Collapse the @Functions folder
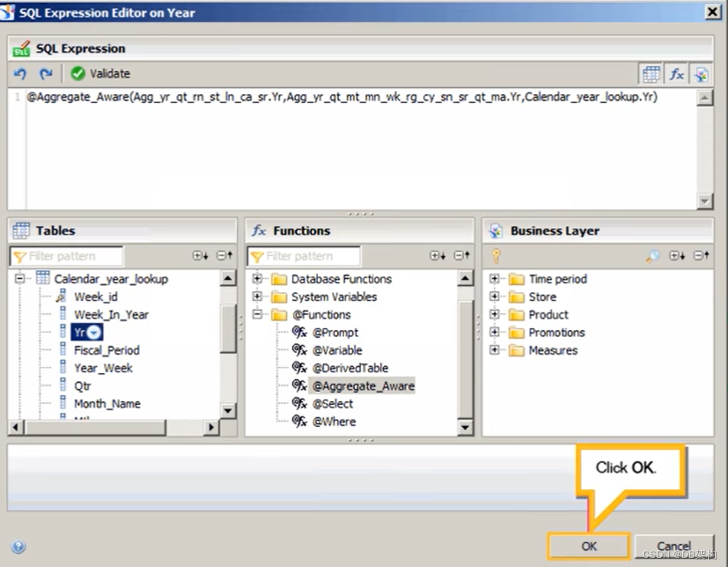This screenshot has width=728, height=567. coord(257,314)
